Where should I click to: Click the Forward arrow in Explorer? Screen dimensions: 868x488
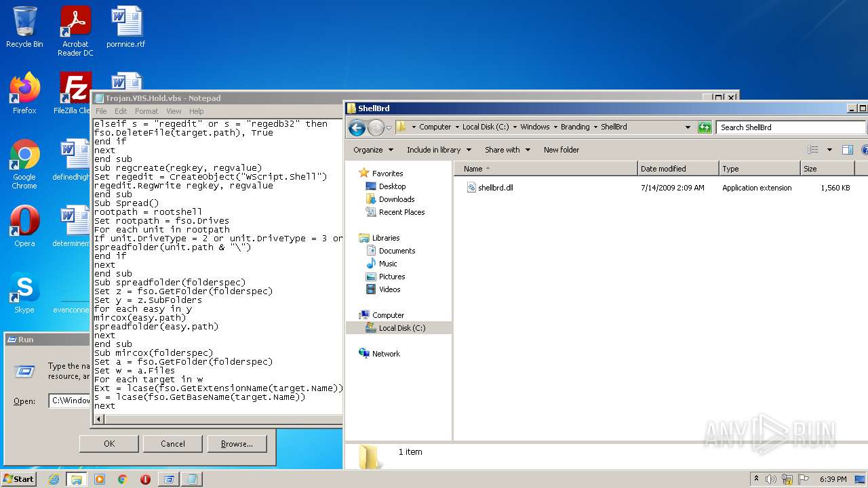(376, 127)
